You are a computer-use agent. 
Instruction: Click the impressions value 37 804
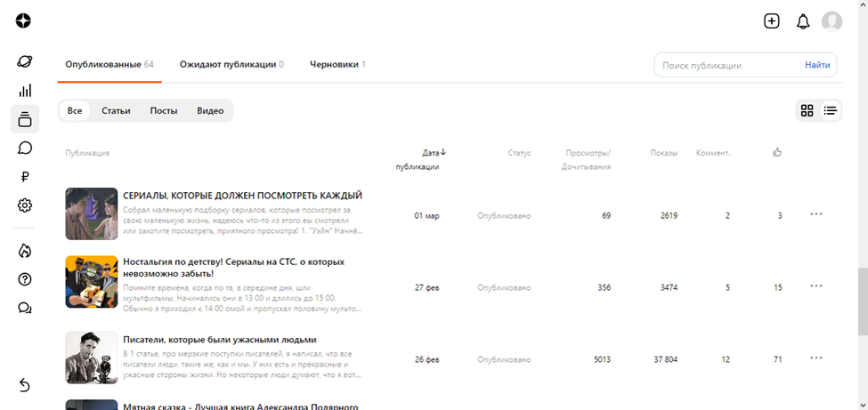665,359
